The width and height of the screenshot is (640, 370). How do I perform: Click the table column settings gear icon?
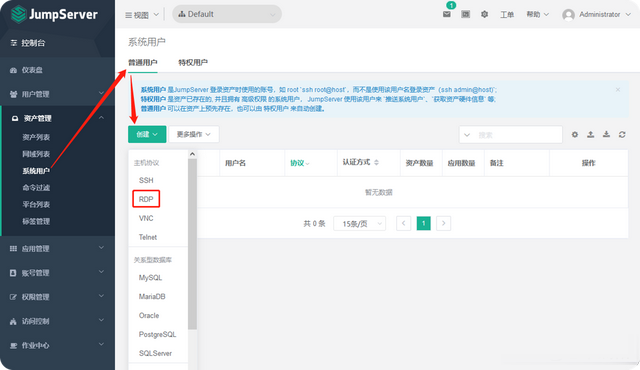575,135
